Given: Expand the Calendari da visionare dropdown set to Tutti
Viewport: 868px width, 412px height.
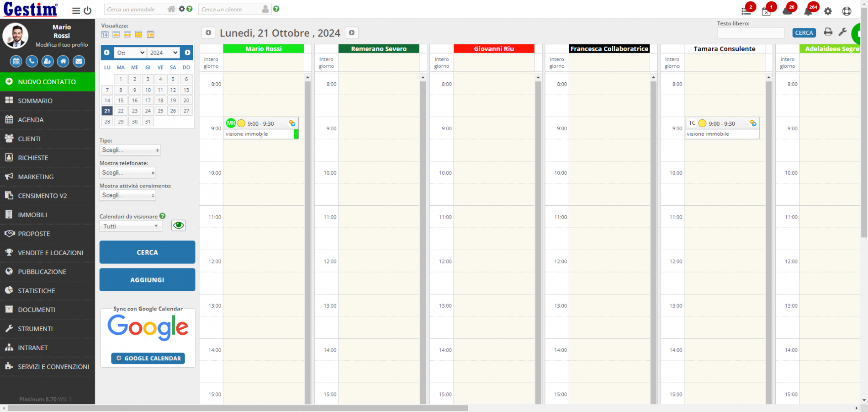Looking at the screenshot, I should click(x=131, y=225).
